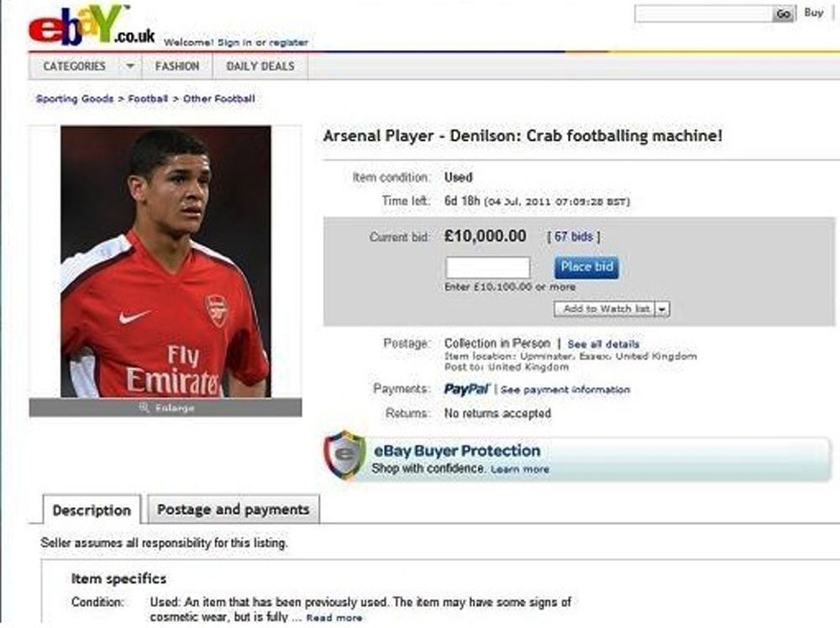Open the See all details postage link

tap(603, 344)
